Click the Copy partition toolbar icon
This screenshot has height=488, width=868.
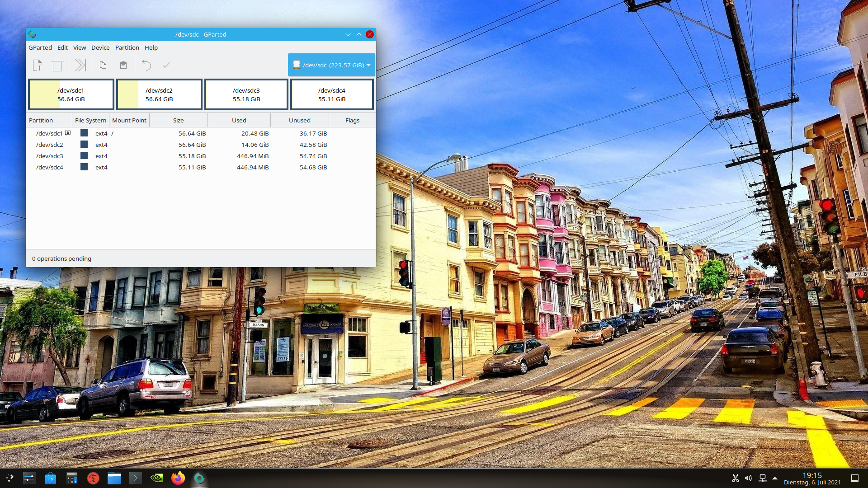click(103, 65)
